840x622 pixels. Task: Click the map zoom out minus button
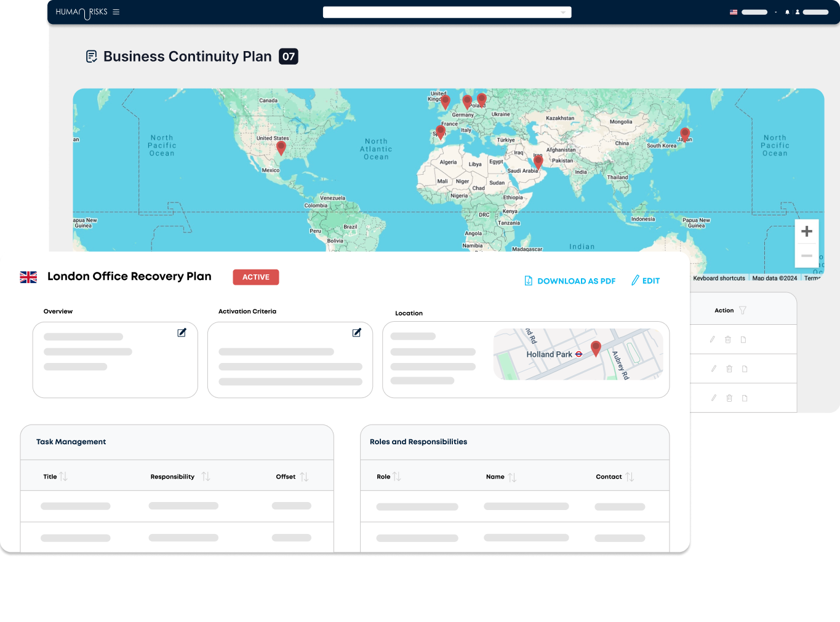807,255
